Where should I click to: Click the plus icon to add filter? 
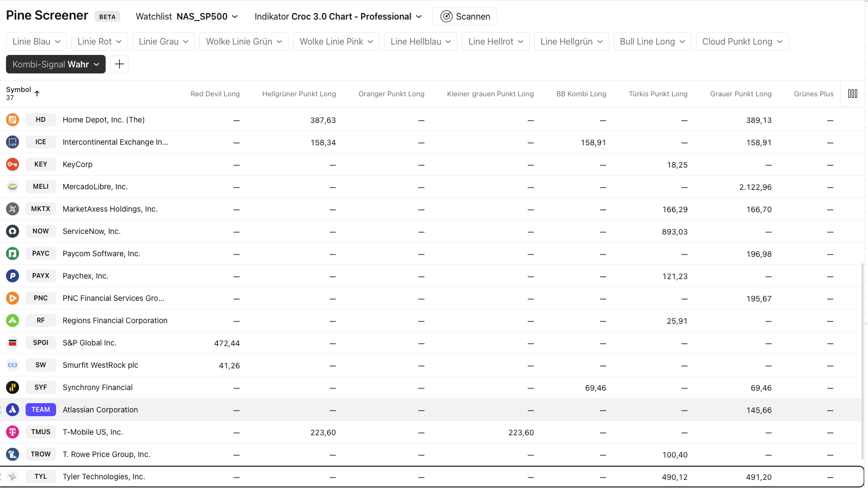point(119,64)
